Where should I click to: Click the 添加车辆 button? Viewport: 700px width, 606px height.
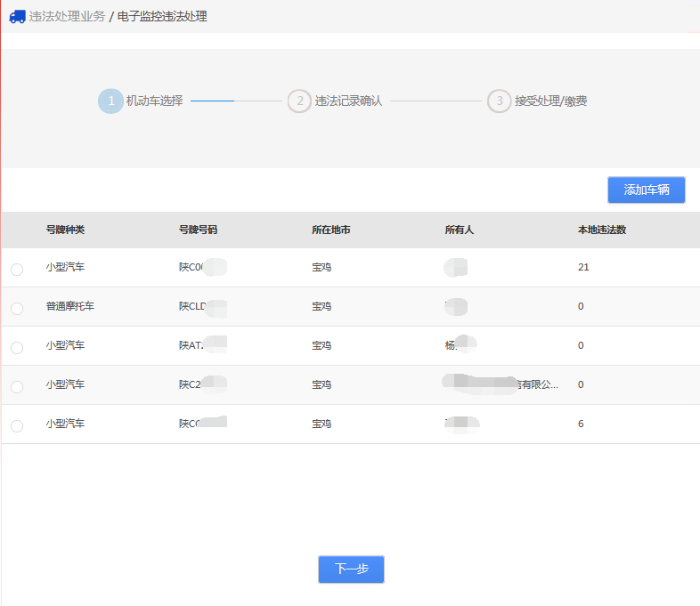646,190
